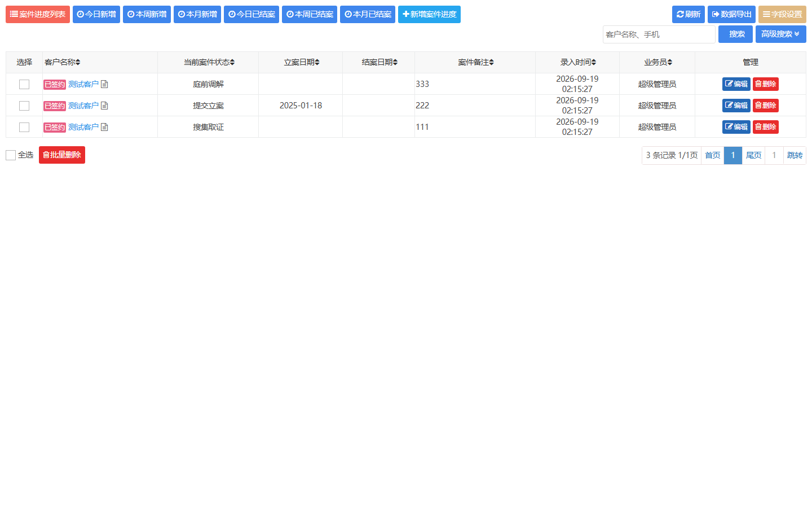
Task: Expand 高级搜索 advanced search panel
Action: point(780,34)
